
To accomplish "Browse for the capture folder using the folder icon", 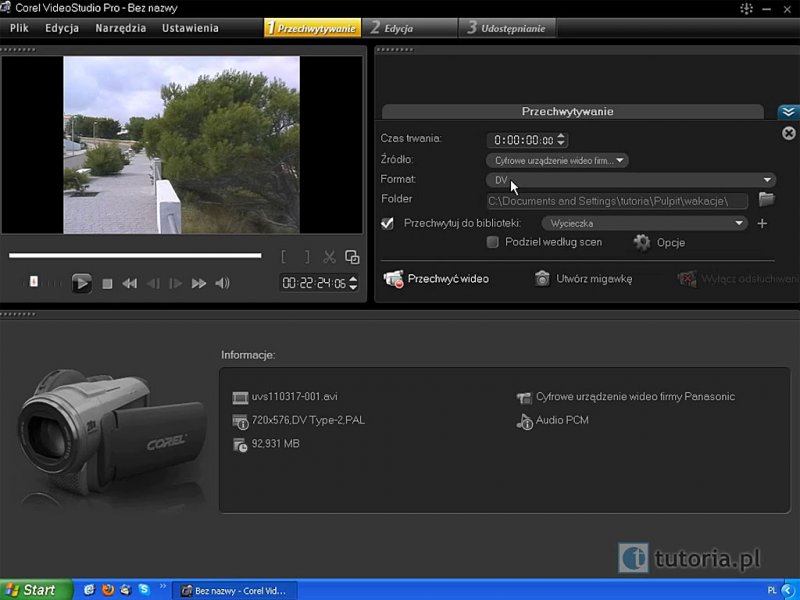I will click(767, 200).
